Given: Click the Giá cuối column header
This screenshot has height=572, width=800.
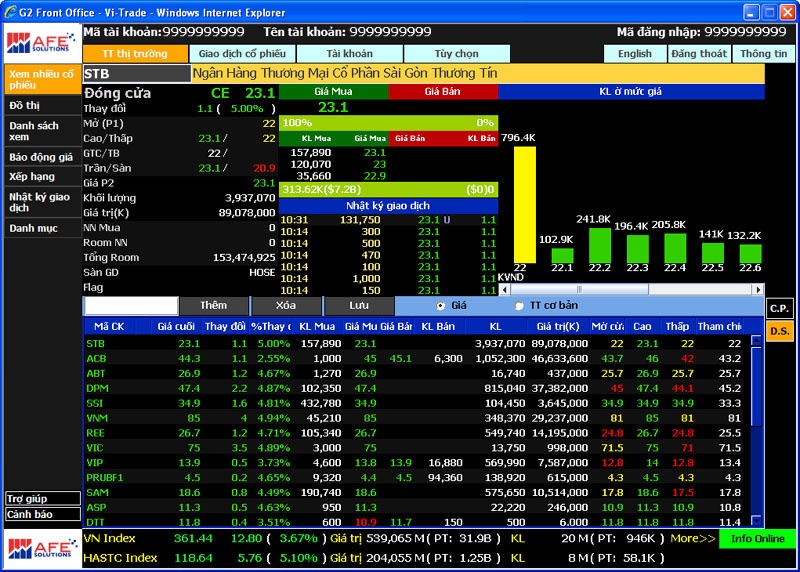Looking at the screenshot, I should pos(176,327).
